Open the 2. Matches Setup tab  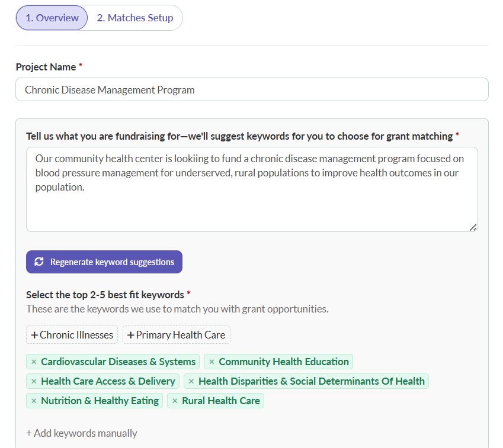click(x=134, y=18)
